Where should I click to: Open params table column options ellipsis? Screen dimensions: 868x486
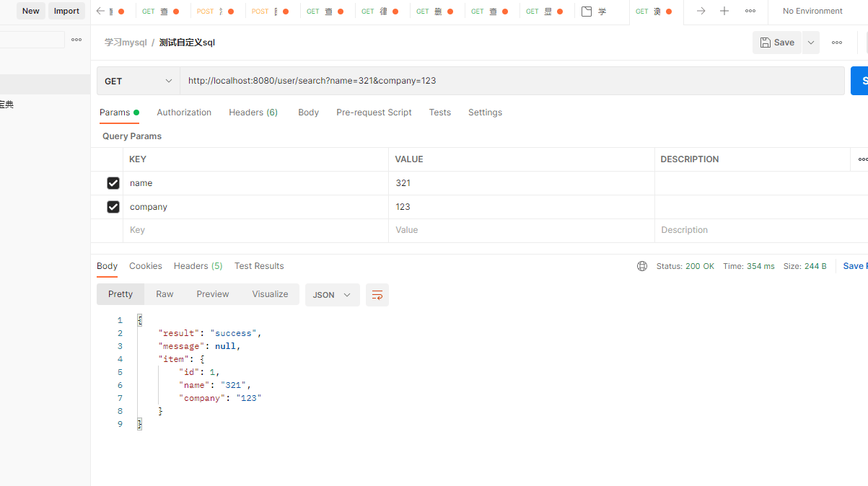coord(862,159)
